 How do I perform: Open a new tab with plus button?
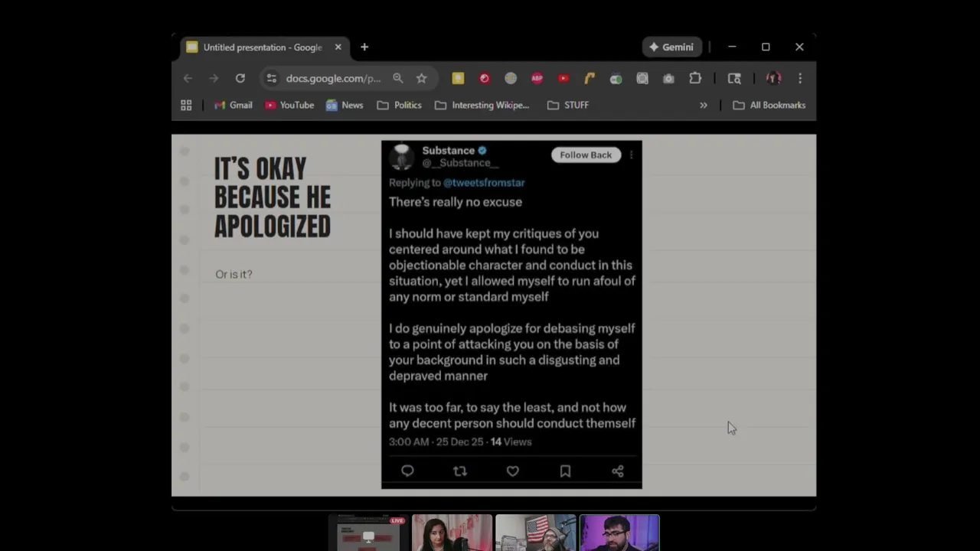[364, 47]
